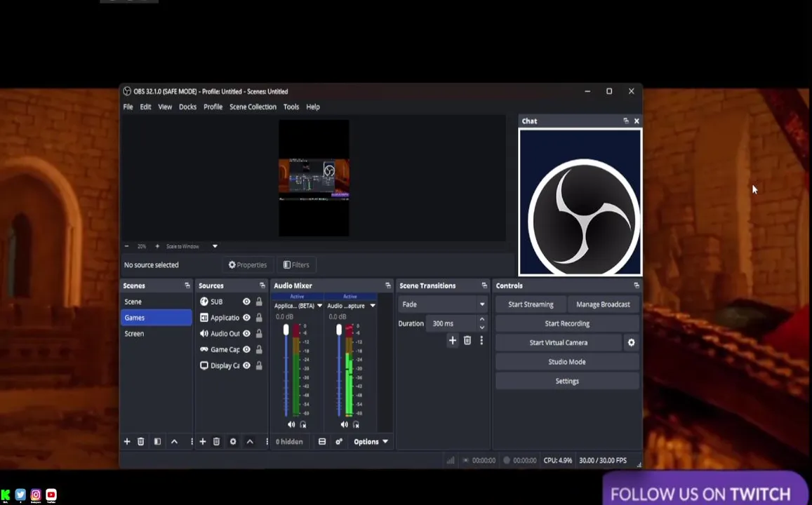Image resolution: width=812 pixels, height=505 pixels.
Task: Undock the Scenes panel
Action: tap(187, 285)
